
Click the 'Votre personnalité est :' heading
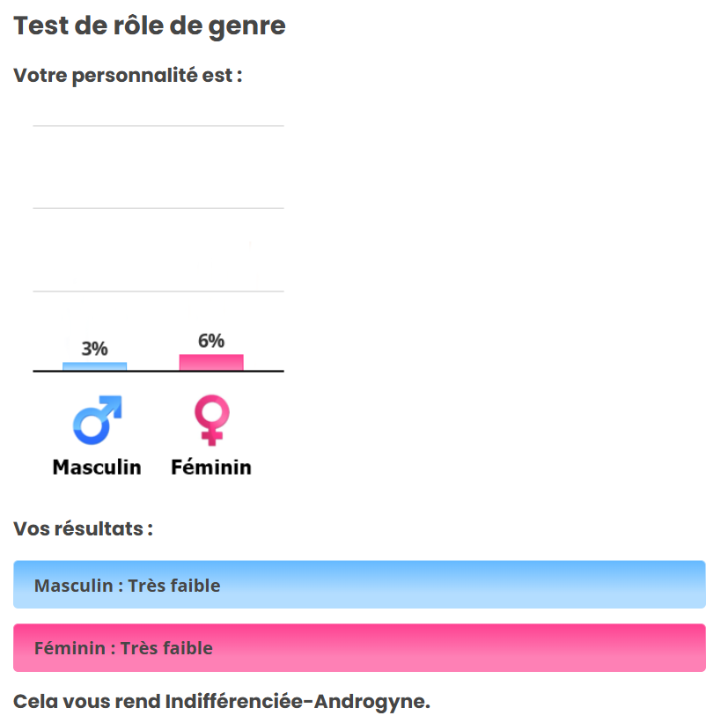coord(128,75)
